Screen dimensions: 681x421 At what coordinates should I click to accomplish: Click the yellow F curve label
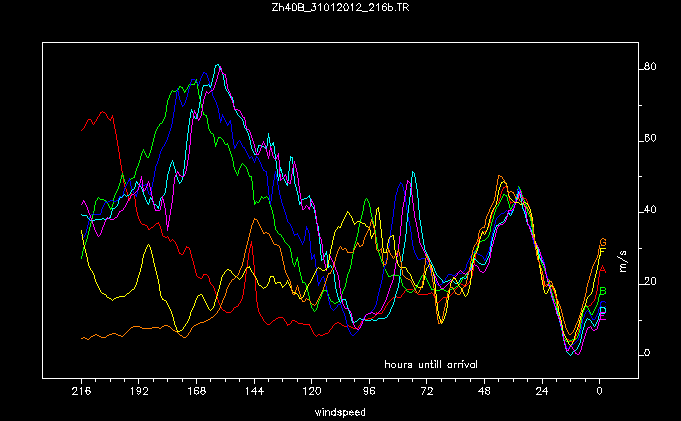(603, 252)
